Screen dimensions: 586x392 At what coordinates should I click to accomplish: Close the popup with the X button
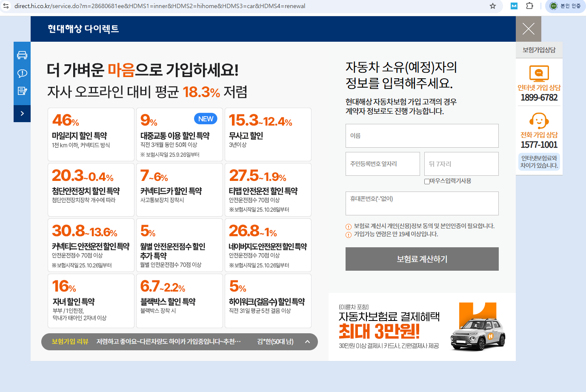[529, 29]
